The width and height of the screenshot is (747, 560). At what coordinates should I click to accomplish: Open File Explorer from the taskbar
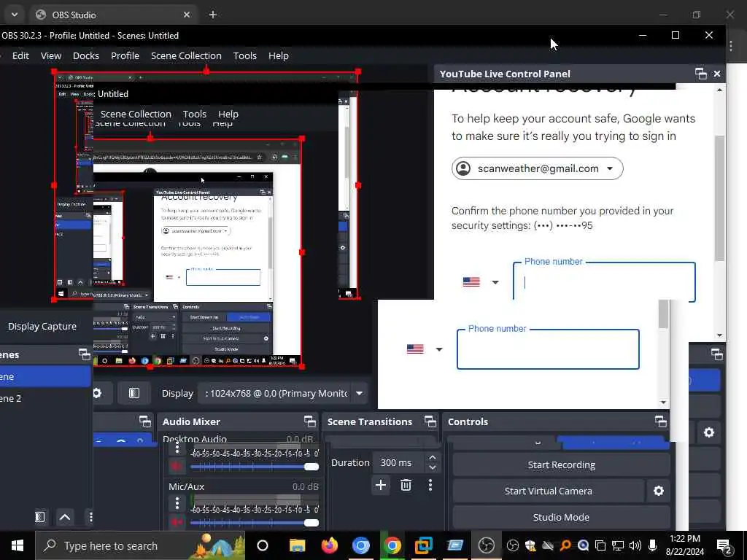[x=298, y=545]
